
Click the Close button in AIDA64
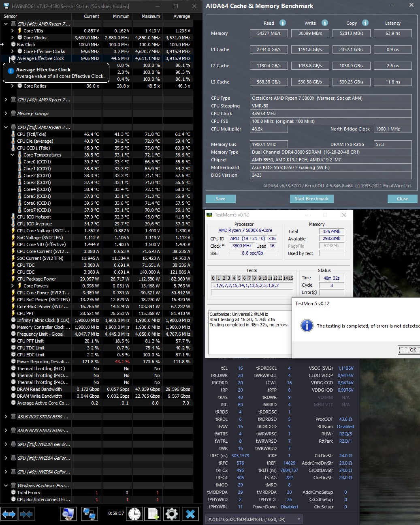click(x=403, y=199)
